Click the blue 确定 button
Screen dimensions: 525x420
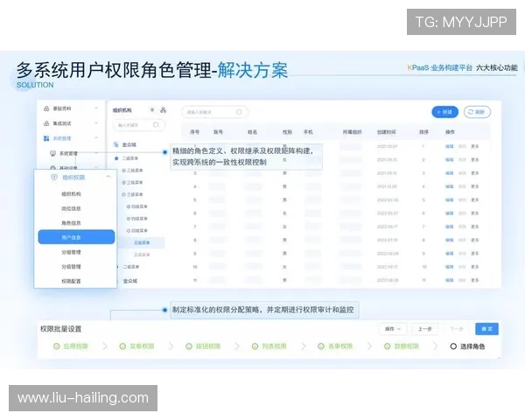coord(486,329)
